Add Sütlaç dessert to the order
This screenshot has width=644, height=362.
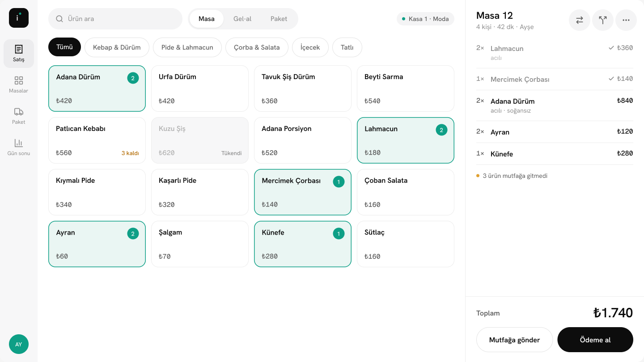pos(406,244)
